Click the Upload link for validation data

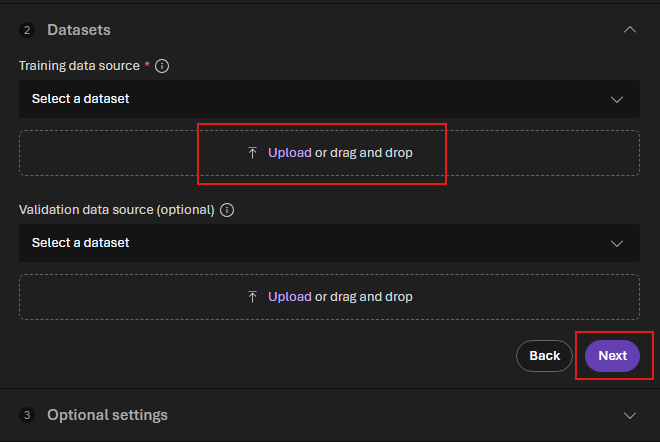point(289,297)
